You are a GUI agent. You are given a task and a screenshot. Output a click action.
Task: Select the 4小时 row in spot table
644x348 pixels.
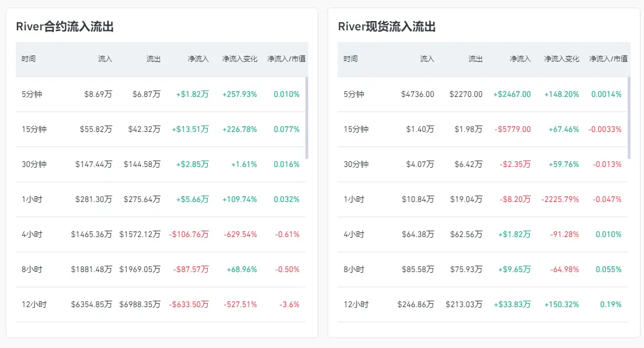(483, 235)
